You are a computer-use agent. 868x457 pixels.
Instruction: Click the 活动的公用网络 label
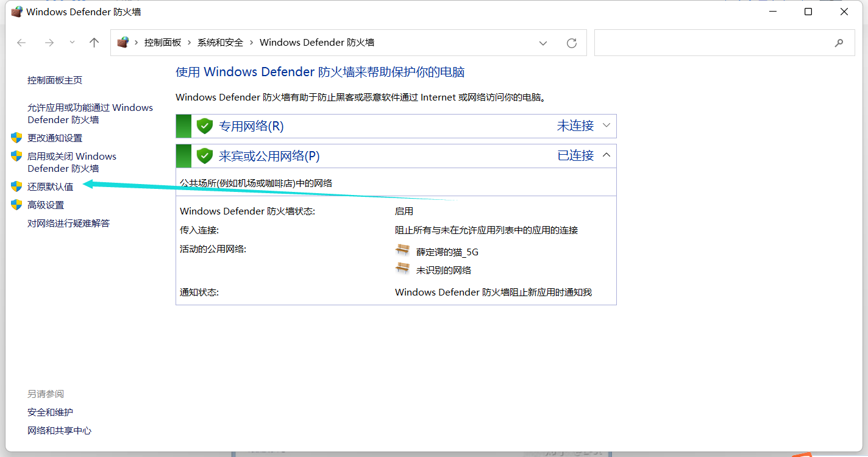(x=213, y=249)
